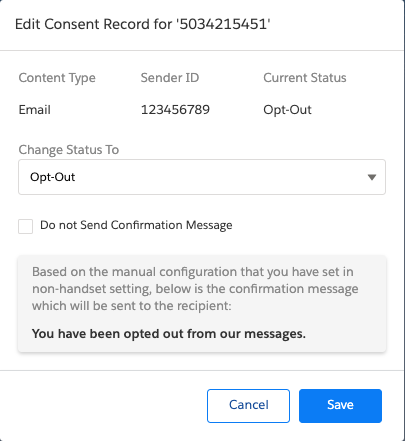This screenshot has height=441, width=405.
Task: Select the Do not Send Confirmation Message label
Action: pos(136,225)
